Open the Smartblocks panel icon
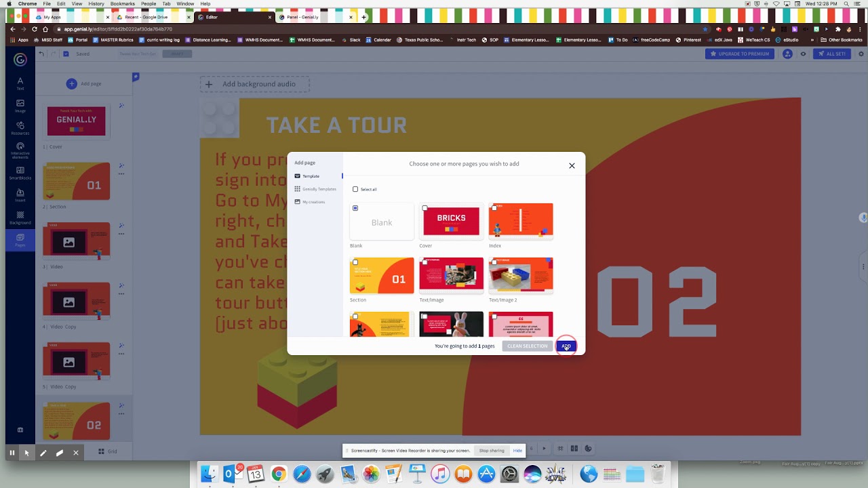Image resolution: width=868 pixels, height=488 pixels. coord(20,173)
